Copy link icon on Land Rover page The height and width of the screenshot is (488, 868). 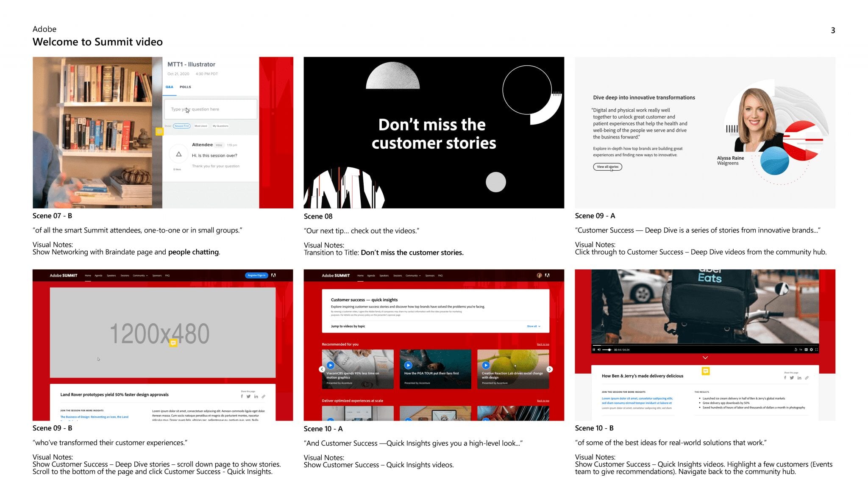[x=263, y=396]
